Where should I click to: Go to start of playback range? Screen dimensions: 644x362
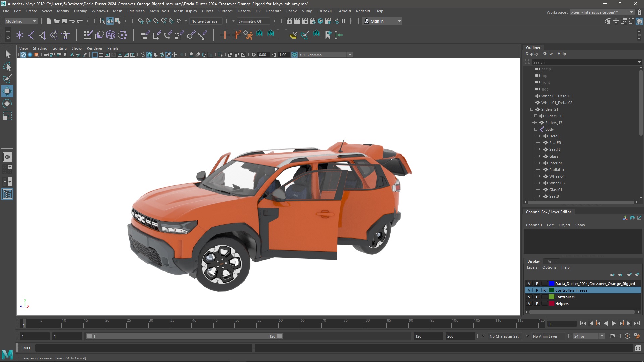583,324
